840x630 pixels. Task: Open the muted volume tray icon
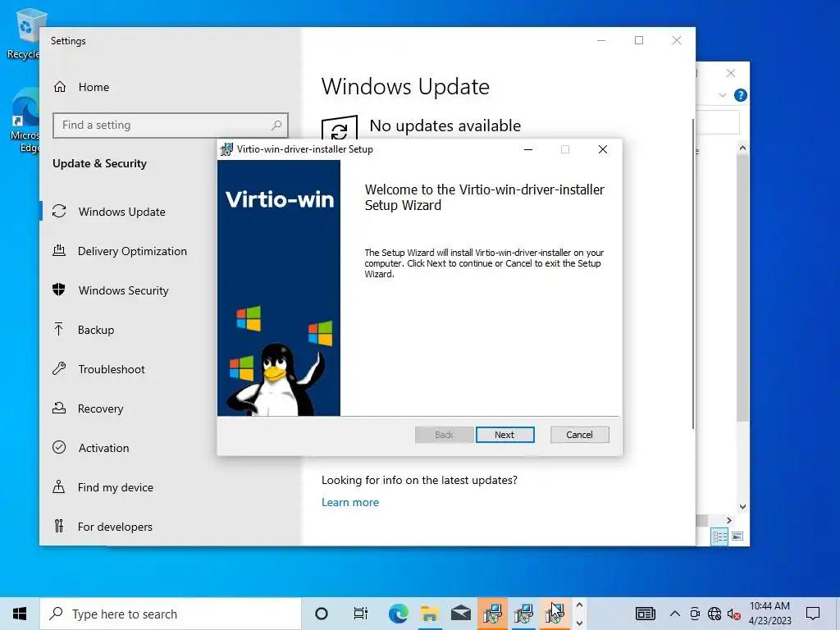point(734,614)
